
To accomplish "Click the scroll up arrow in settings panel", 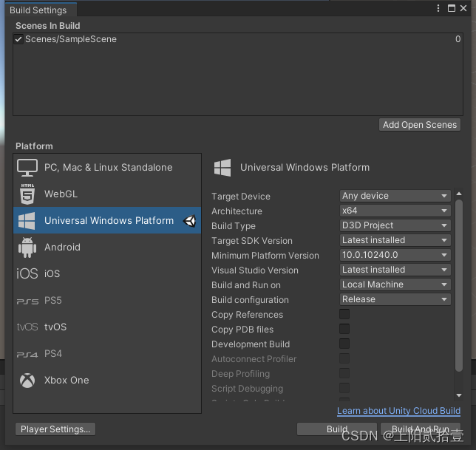I will click(459, 194).
